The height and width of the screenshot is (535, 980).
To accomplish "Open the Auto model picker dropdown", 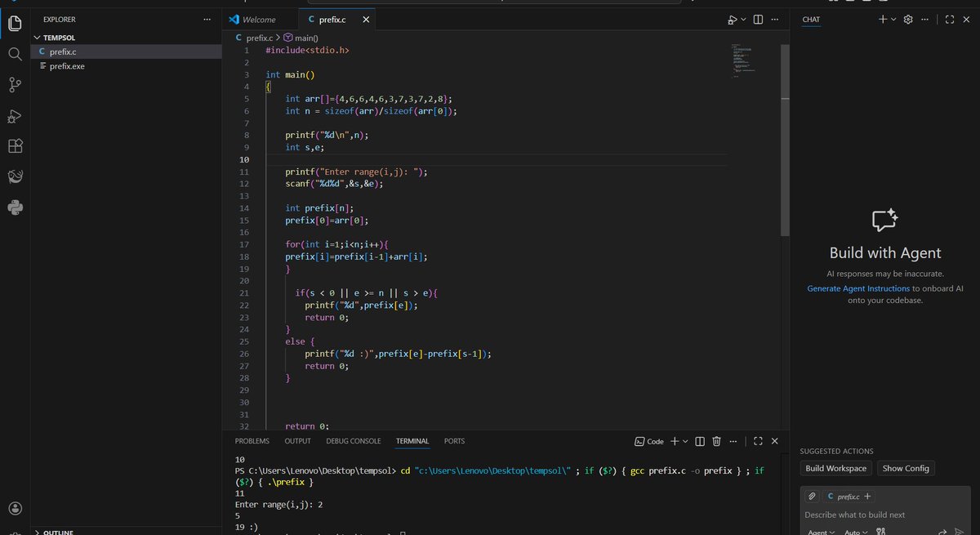I will pyautogui.click(x=855, y=532).
